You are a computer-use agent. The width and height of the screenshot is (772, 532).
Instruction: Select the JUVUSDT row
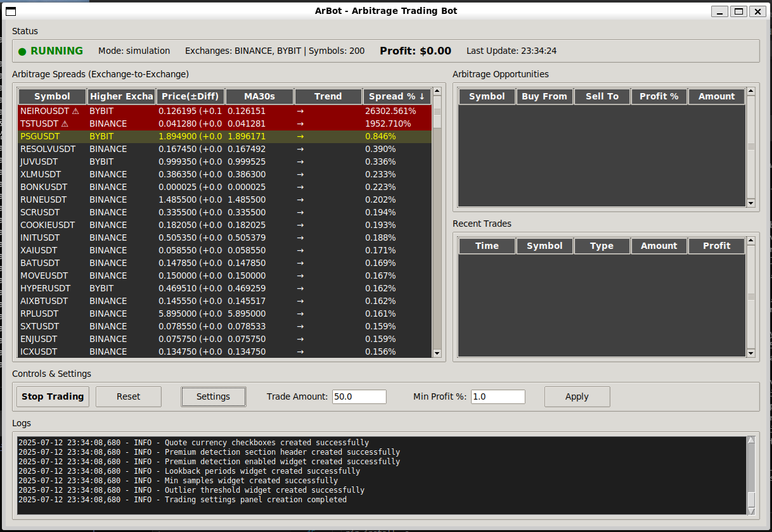(x=225, y=161)
